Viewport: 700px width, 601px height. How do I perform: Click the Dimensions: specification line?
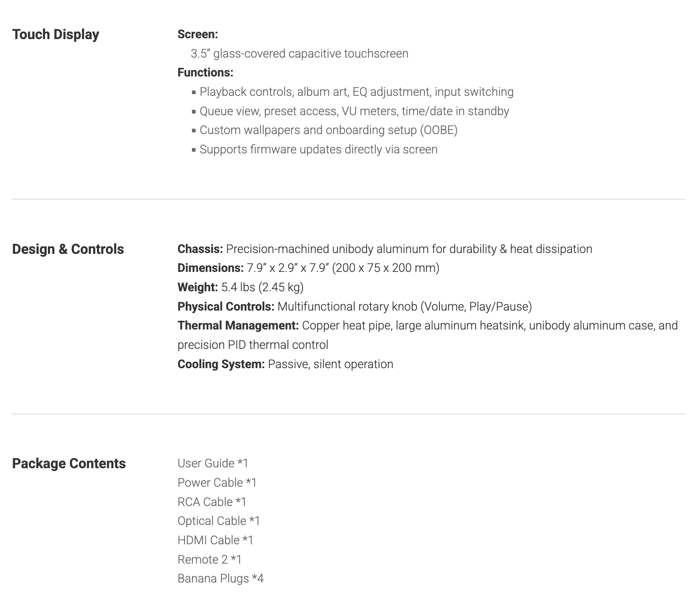pyautogui.click(x=308, y=268)
